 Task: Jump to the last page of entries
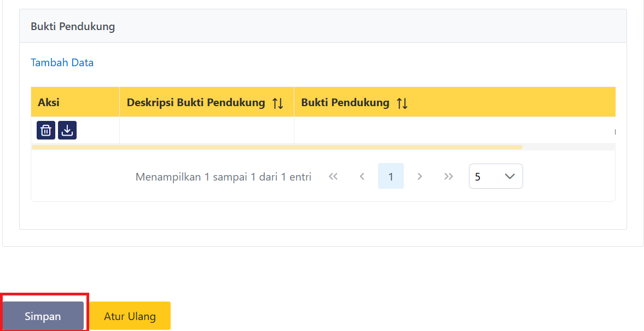point(449,176)
